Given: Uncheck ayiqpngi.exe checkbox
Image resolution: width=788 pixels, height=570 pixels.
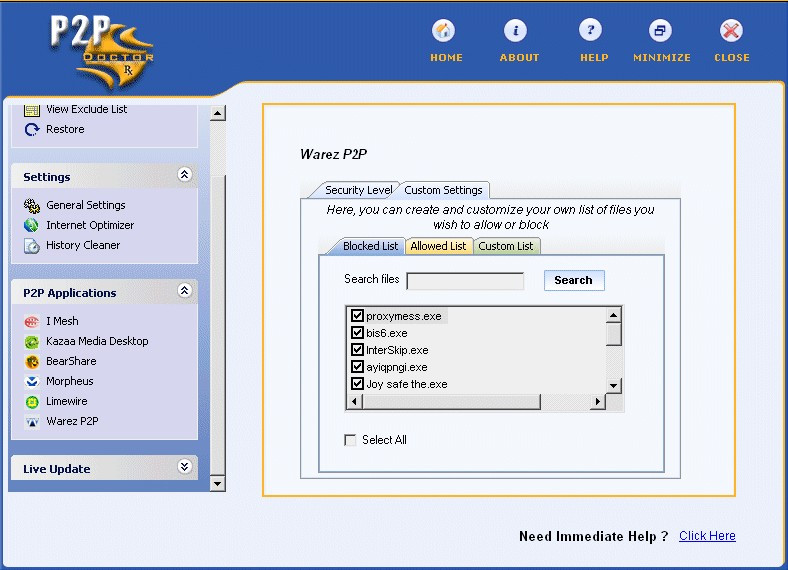Looking at the screenshot, I should pos(357,366).
